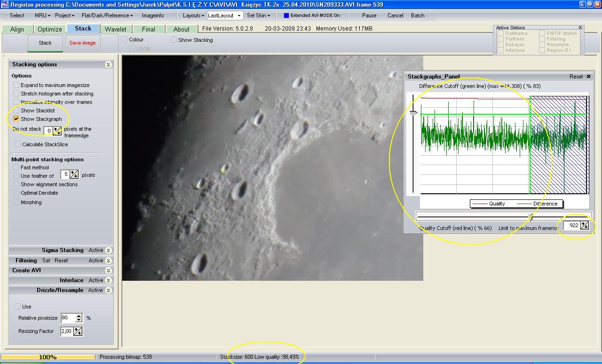
Task: Click the feather pixels stepper
Action: click(74, 175)
